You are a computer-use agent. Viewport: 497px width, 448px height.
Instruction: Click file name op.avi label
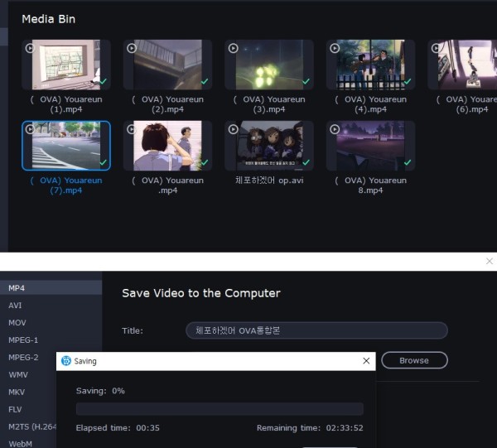point(269,181)
